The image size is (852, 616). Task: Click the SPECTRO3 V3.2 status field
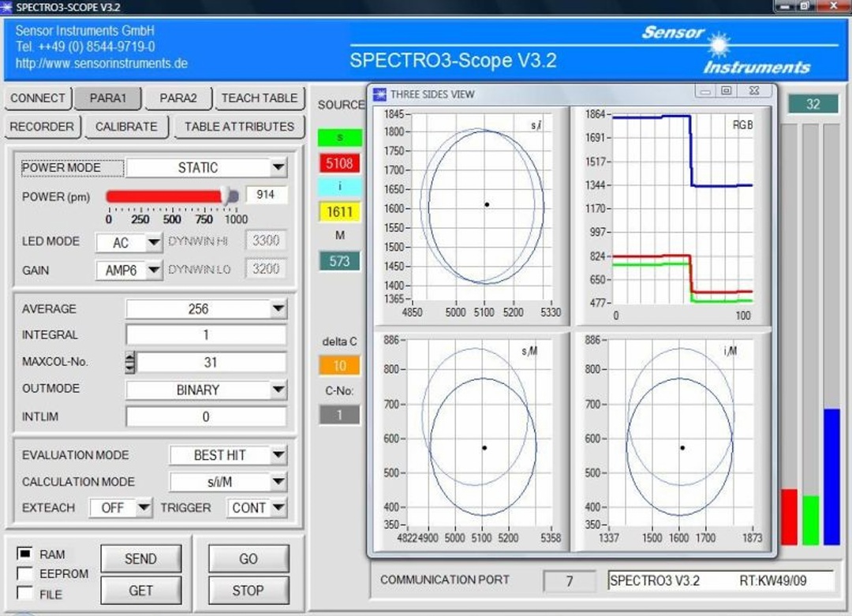(x=720, y=581)
